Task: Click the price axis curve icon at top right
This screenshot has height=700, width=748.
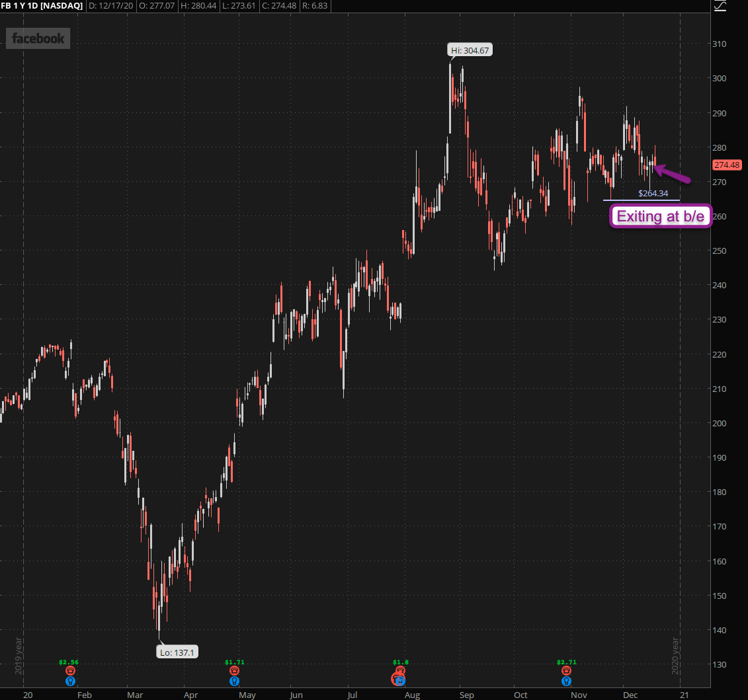Action: click(x=720, y=6)
